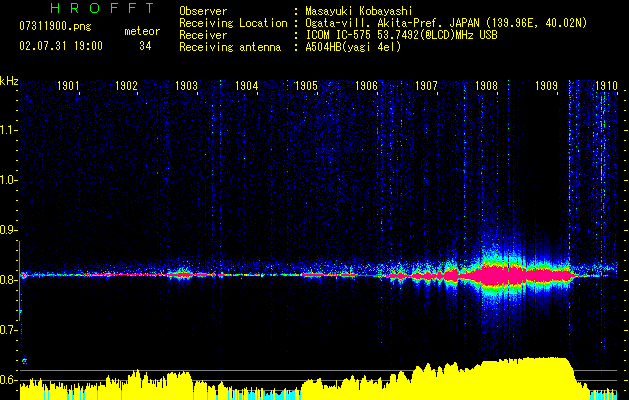Click the 0.8 frequency axis label

point(8,280)
